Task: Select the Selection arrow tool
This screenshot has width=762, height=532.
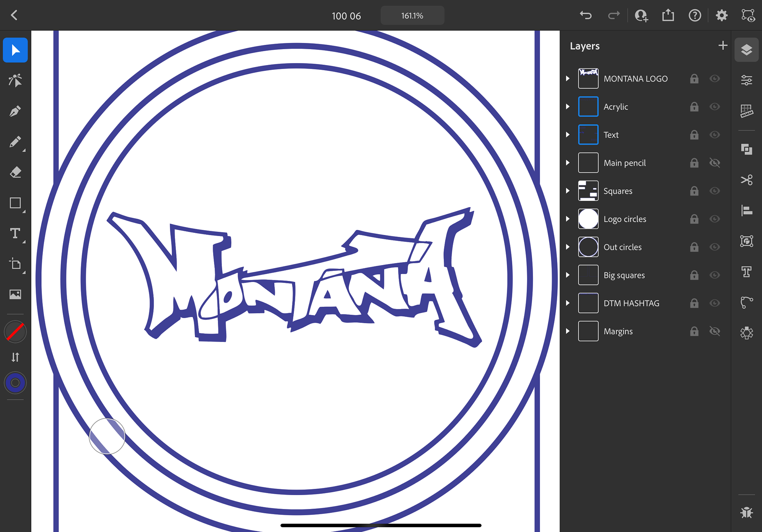Action: coord(15,50)
